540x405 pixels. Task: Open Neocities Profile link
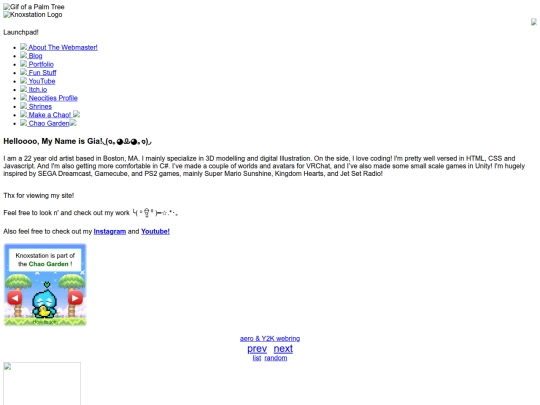(53, 98)
